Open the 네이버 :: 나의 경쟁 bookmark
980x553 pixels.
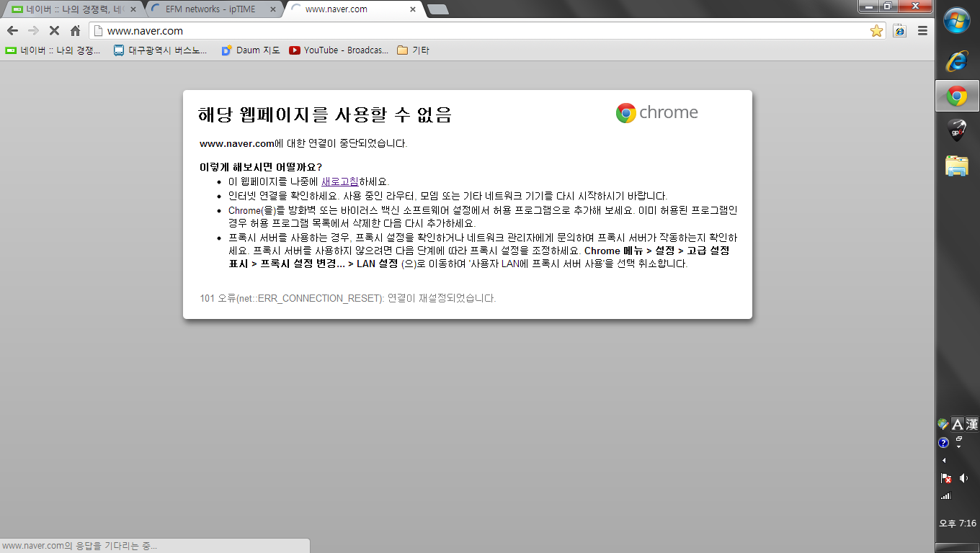(x=53, y=50)
